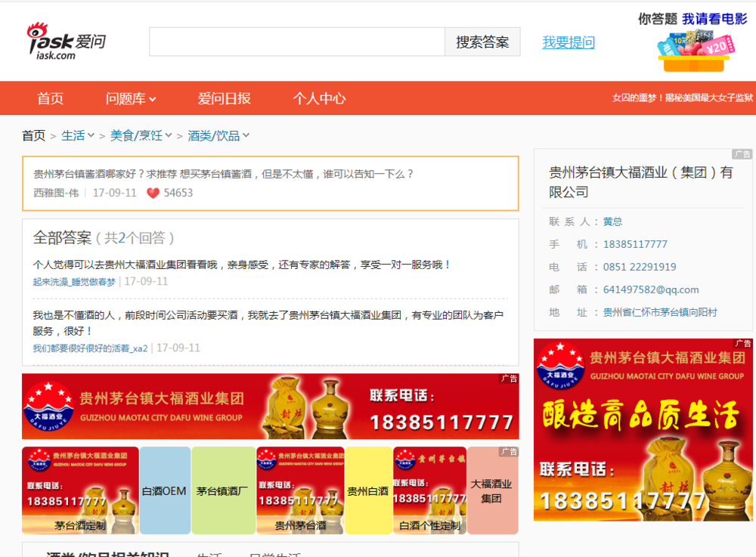
Task: Click the iask 爱问 logo
Action: (x=66, y=42)
